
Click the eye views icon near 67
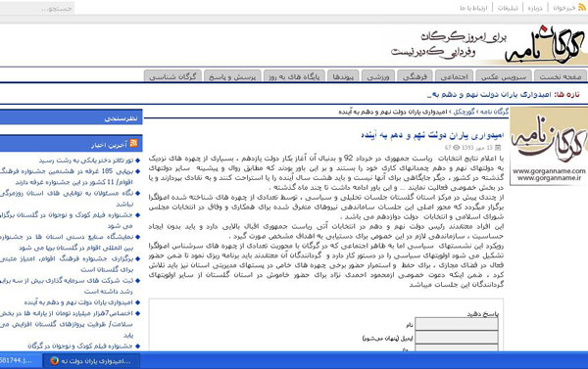[x=456, y=148]
